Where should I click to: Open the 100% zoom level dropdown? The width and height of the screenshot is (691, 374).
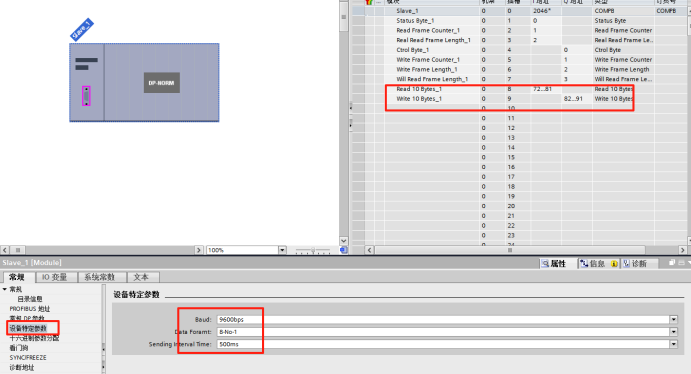(x=282, y=250)
